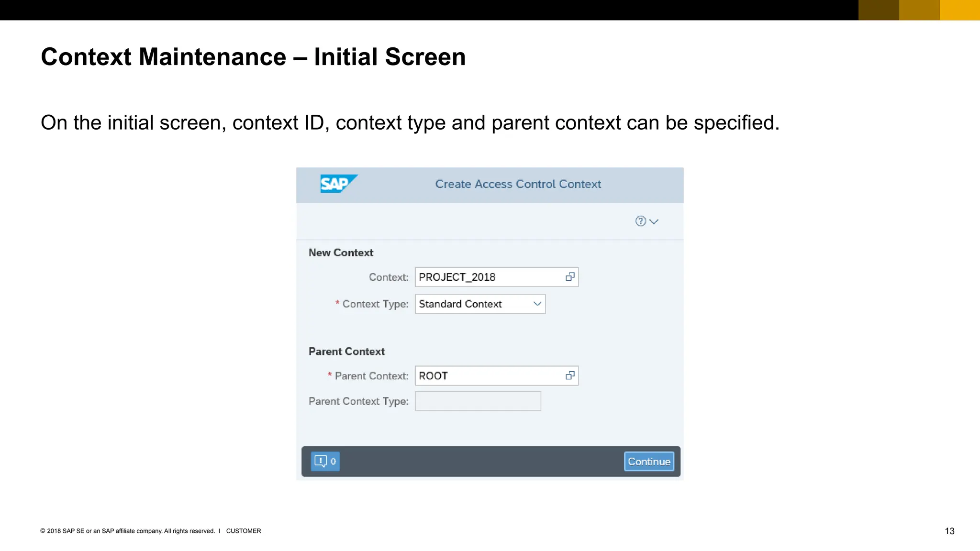The width and height of the screenshot is (980, 551).
Task: Click the Context input field PROJECT_2018
Action: (x=496, y=277)
